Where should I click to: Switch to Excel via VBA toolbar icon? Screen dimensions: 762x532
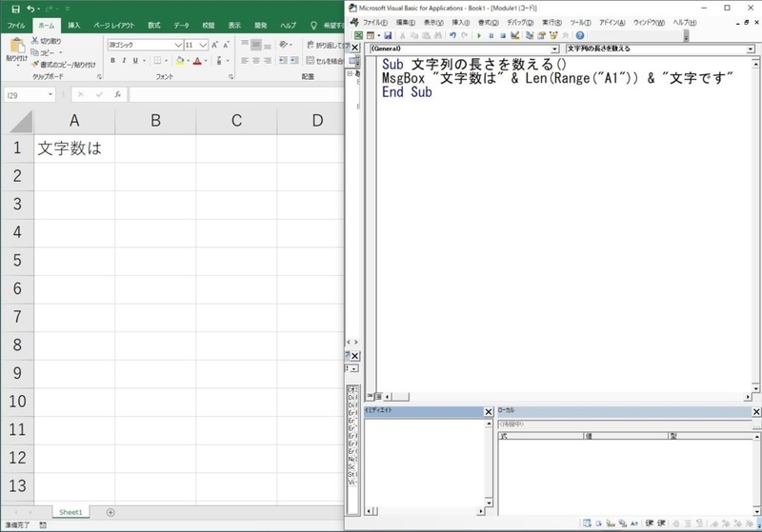(358, 35)
